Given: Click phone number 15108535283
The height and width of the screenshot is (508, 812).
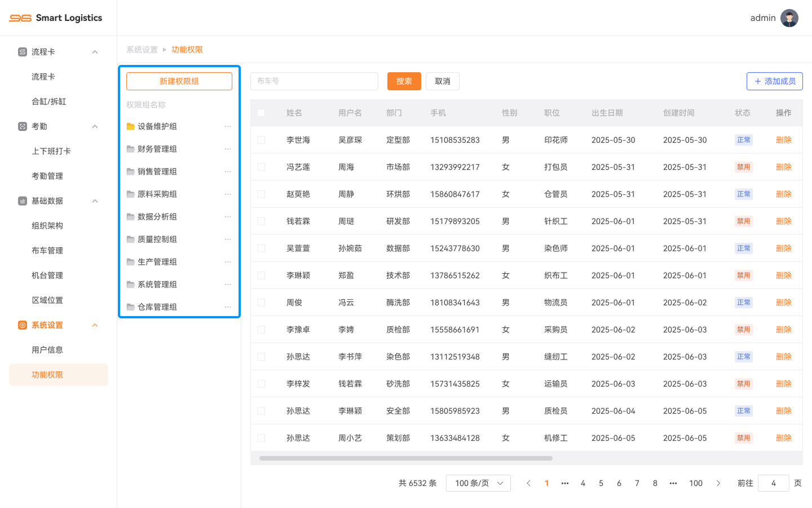Looking at the screenshot, I should coord(455,140).
